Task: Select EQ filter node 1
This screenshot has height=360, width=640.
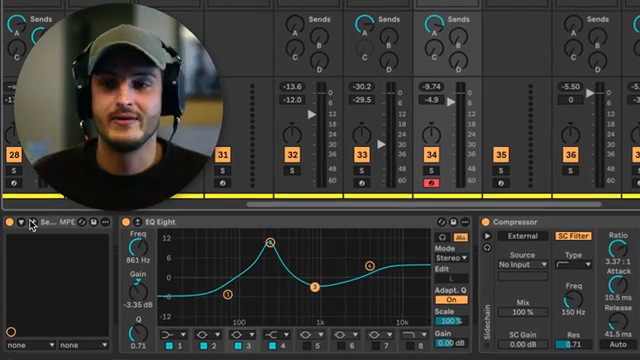Action: coord(228,294)
